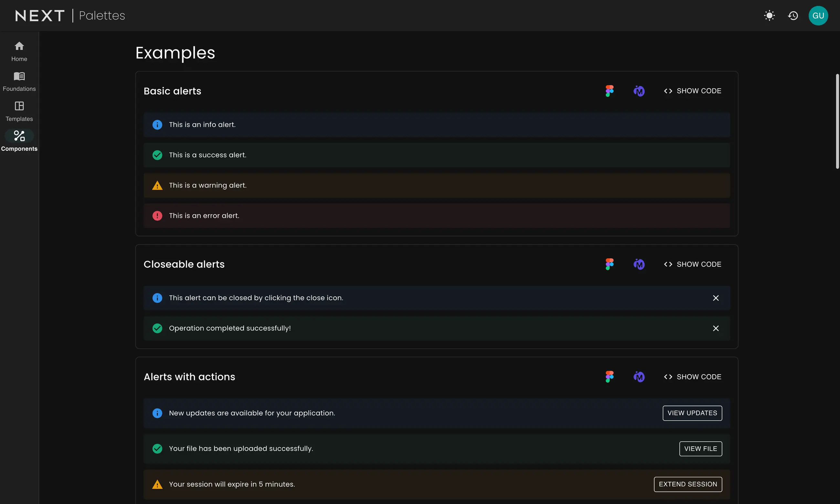Viewport: 840px width, 504px height.
Task: Click the warning icon beside 'Your session will expire'
Action: click(157, 484)
